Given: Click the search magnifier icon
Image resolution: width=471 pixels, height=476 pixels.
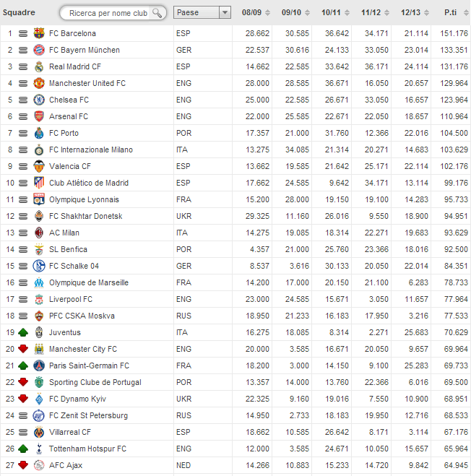Looking at the screenshot, I should pos(157,13).
